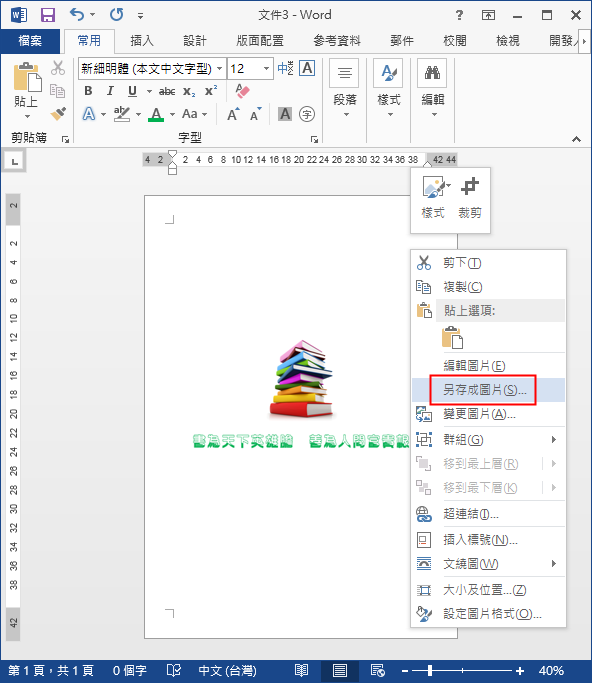592x683 pixels.
Task: Open the font color dropdown arrow
Action: (x=173, y=114)
